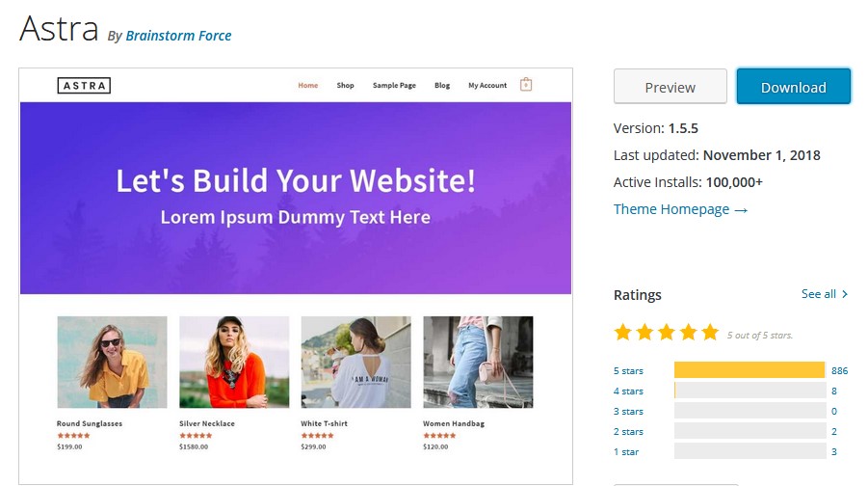Image resolution: width=868 pixels, height=486 pixels.
Task: Click the White T-shirt product image
Action: [355, 362]
